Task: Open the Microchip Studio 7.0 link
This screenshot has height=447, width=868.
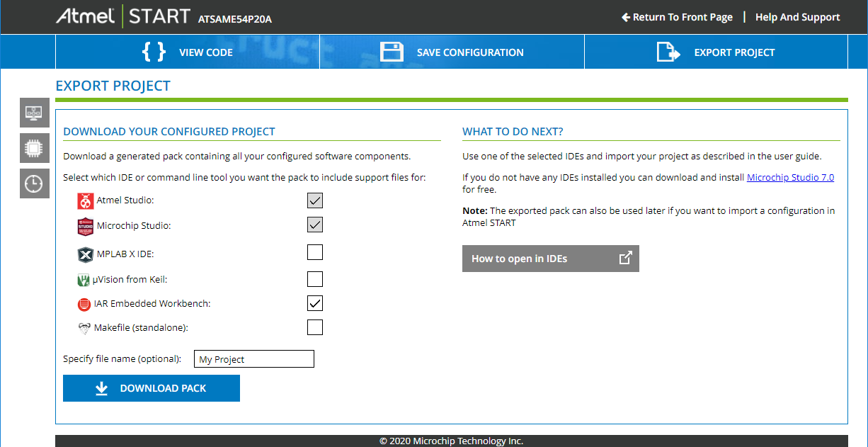Action: pyautogui.click(x=790, y=178)
